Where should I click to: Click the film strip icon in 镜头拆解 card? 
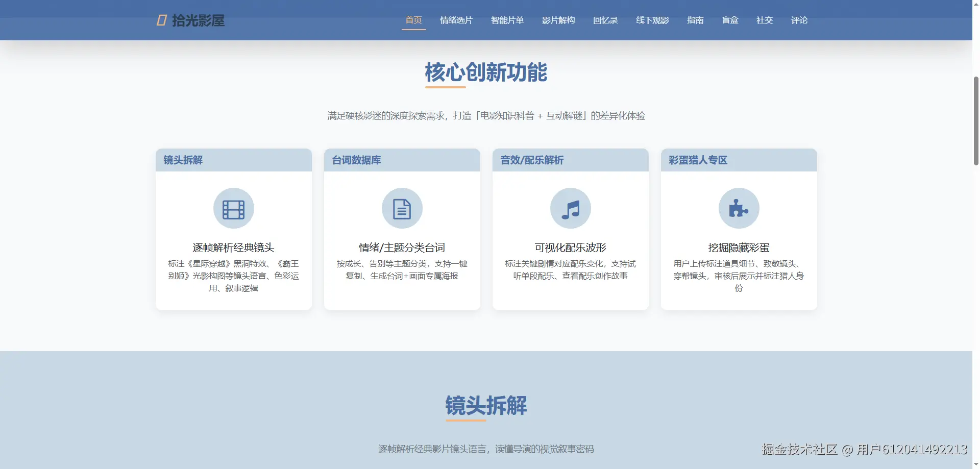tap(233, 208)
